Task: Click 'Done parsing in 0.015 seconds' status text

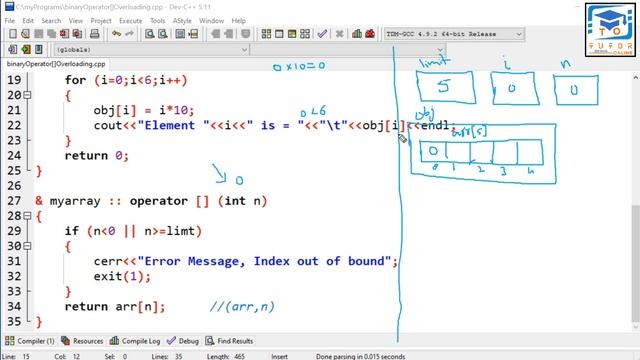Action: (360, 356)
